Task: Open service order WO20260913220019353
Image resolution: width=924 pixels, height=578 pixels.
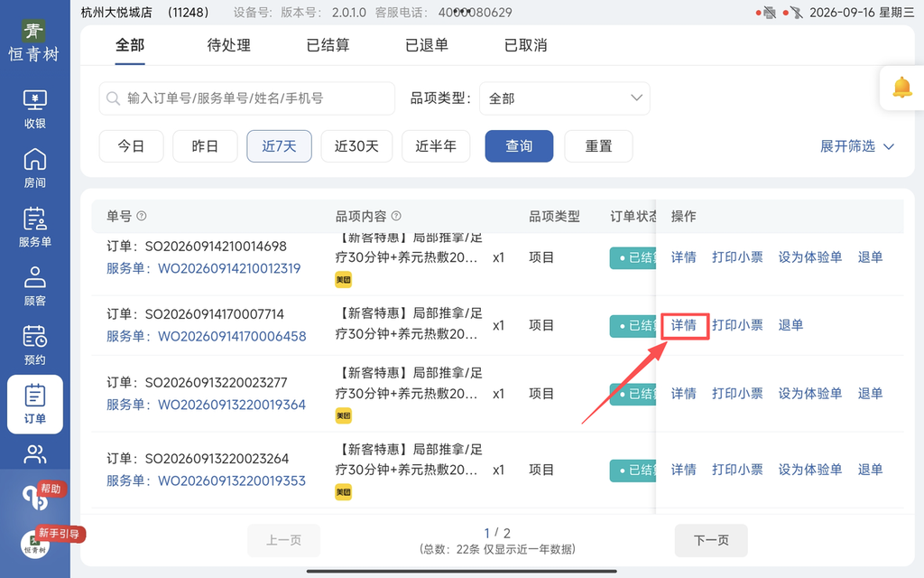Action: (x=232, y=480)
